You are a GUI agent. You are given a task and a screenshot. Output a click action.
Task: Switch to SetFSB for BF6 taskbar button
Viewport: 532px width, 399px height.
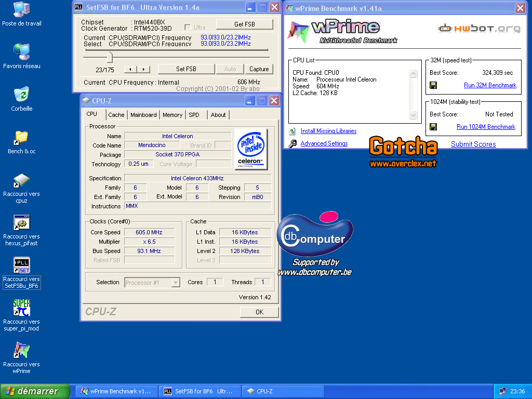pos(200,391)
